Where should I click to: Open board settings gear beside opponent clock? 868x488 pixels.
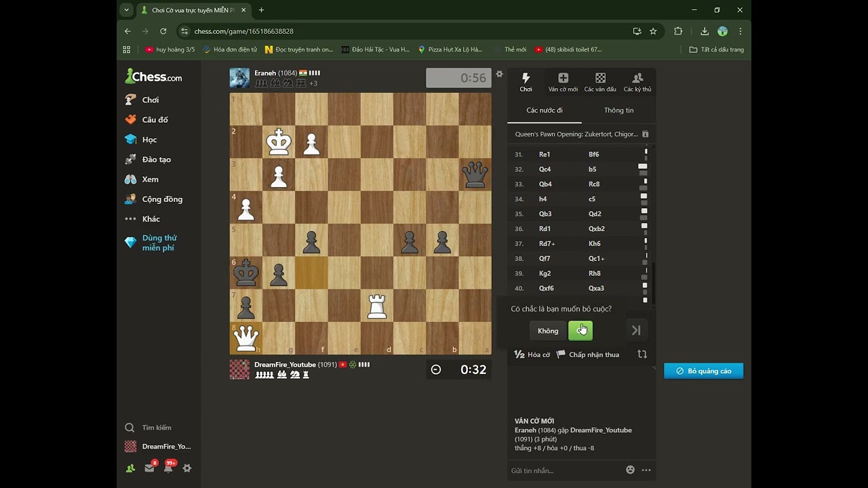coord(500,74)
